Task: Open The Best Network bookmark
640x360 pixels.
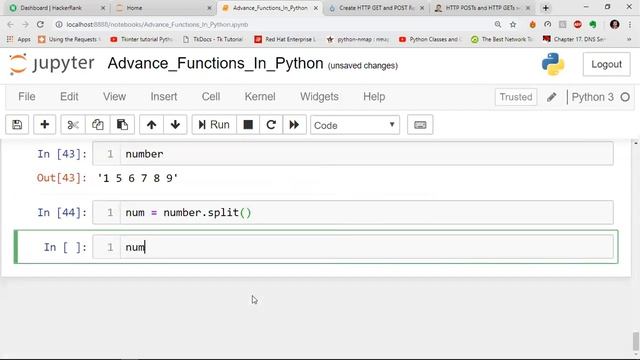Action: pos(502,39)
